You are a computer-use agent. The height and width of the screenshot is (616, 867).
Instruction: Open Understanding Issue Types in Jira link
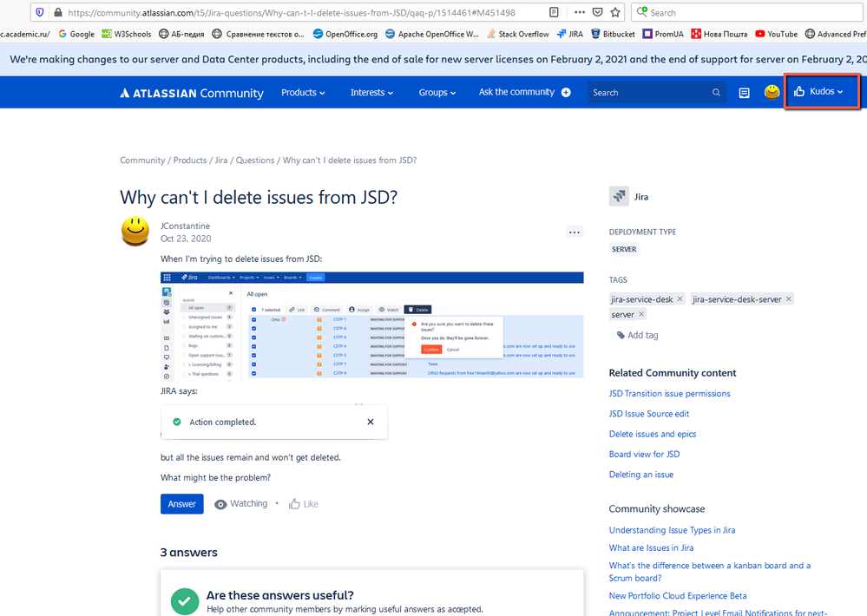point(673,530)
